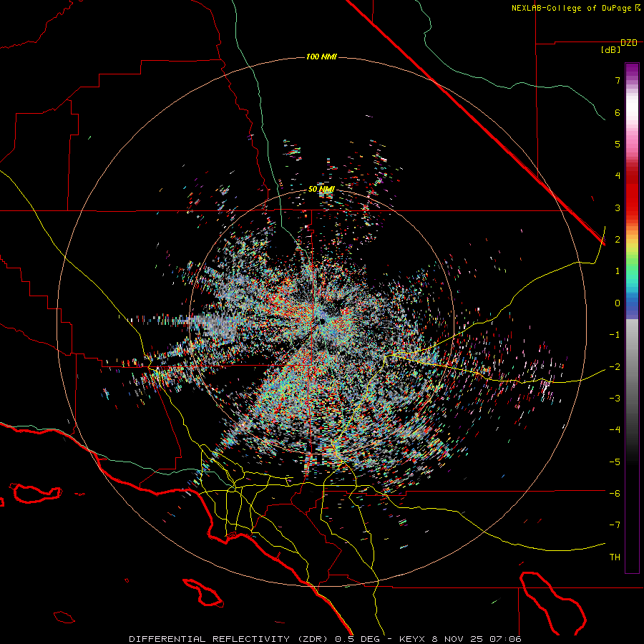
Task: Click the [dB] unit label
Action: [611, 50]
